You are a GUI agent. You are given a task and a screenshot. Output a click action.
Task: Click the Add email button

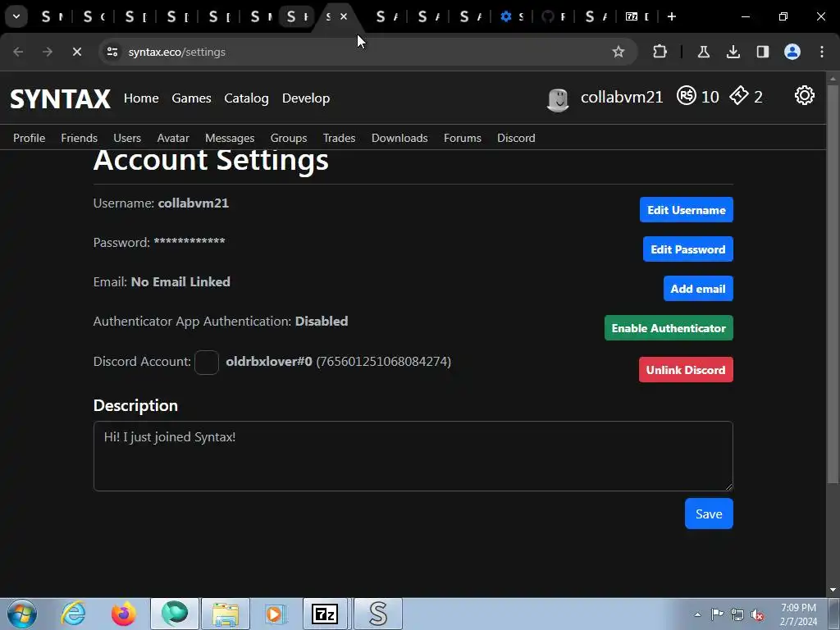[x=698, y=289]
